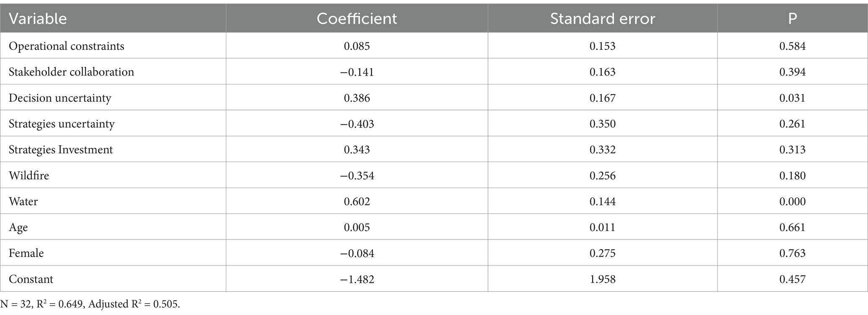
Task: Click the Constant coefficient −1.482
Action: point(357,279)
